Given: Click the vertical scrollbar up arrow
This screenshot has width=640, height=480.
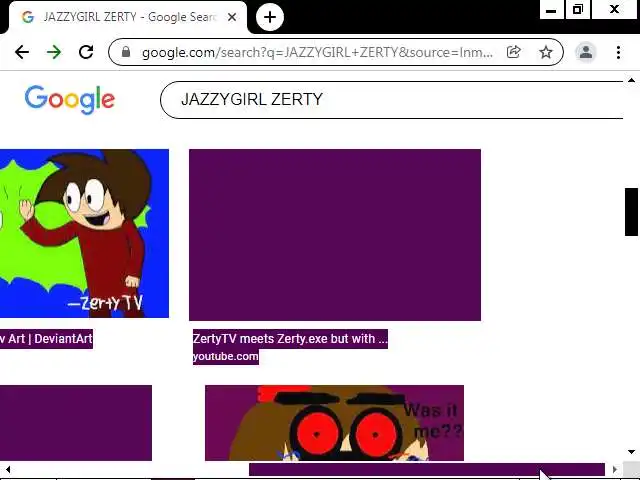Looking at the screenshot, I should tap(631, 80).
